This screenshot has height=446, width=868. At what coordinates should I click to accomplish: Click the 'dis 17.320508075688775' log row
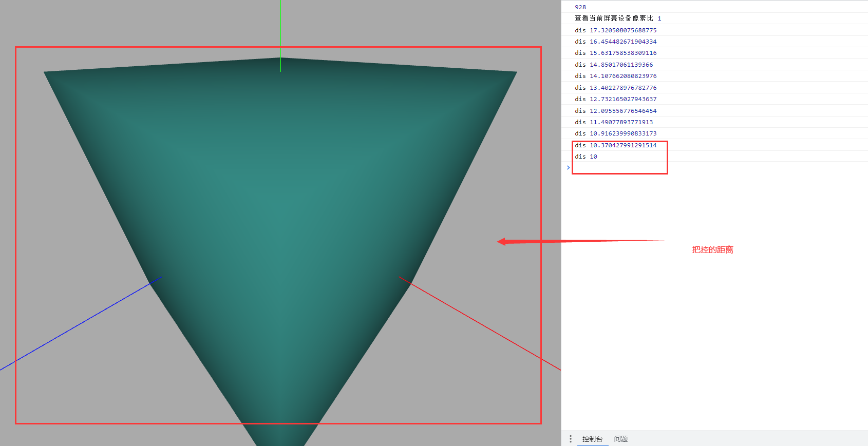pos(714,30)
